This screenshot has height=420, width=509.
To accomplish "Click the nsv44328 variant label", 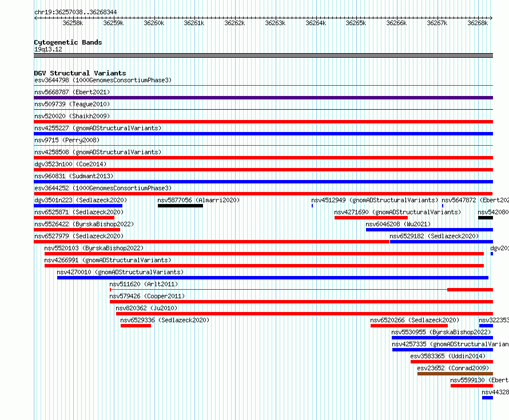I will [495, 392].
